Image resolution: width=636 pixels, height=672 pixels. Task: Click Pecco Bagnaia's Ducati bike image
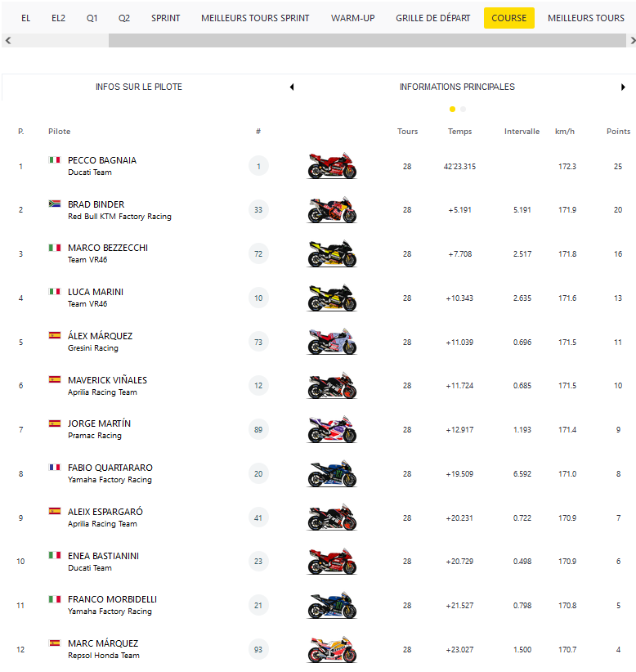332,166
